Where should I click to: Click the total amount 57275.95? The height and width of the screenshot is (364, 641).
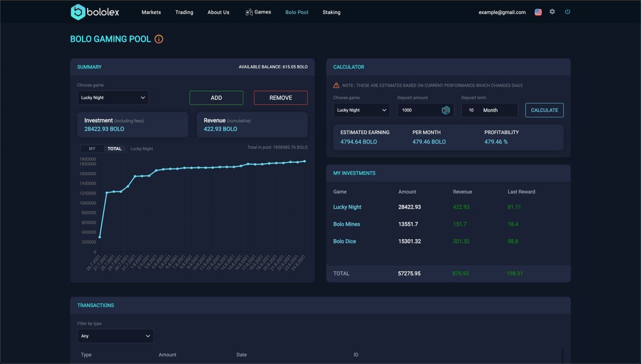(x=409, y=273)
